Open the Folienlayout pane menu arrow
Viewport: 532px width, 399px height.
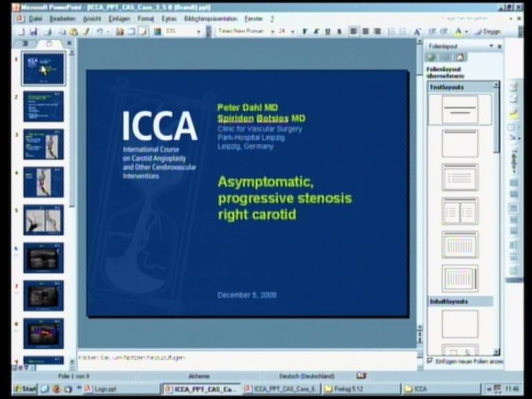(491, 46)
